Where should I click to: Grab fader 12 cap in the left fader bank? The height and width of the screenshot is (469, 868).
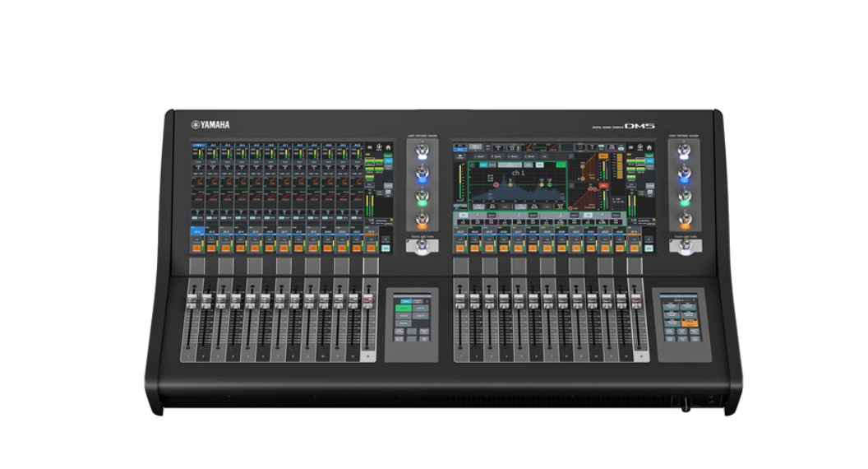353,301
